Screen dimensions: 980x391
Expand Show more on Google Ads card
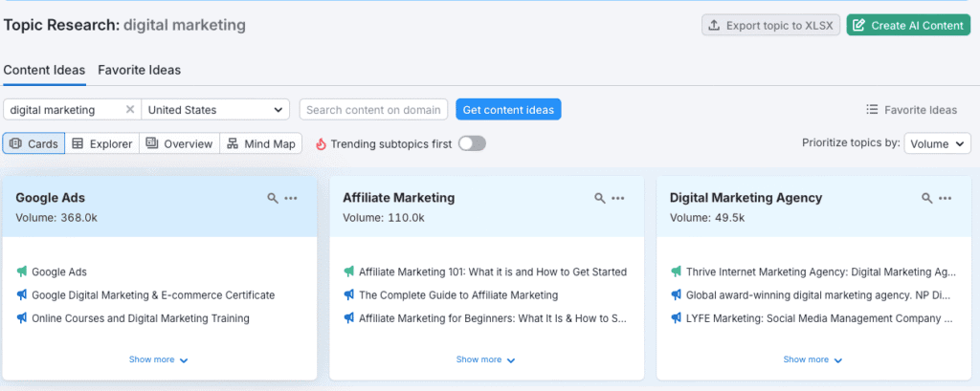point(159,360)
